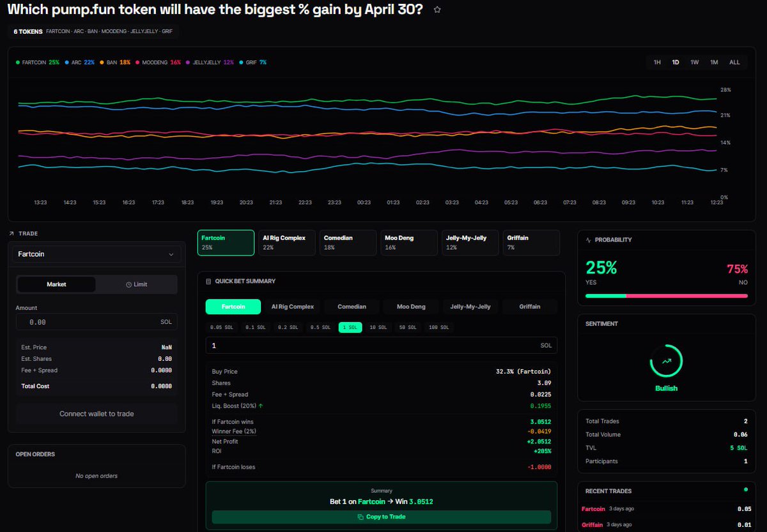
Task: Choose Jelly-My-Jelly in Quick Bet Summary
Action: pos(470,307)
